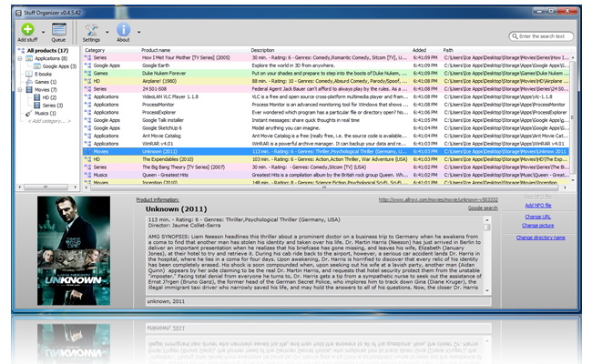Click the description box vertical scrollbar thumb
Viewport: 592px width, 364px height.
point(487,227)
